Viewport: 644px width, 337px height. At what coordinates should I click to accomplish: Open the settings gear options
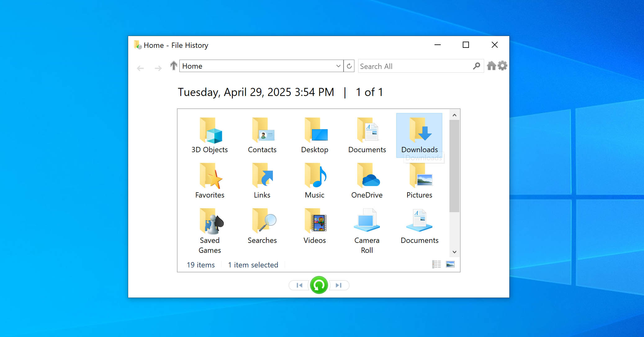click(x=502, y=66)
